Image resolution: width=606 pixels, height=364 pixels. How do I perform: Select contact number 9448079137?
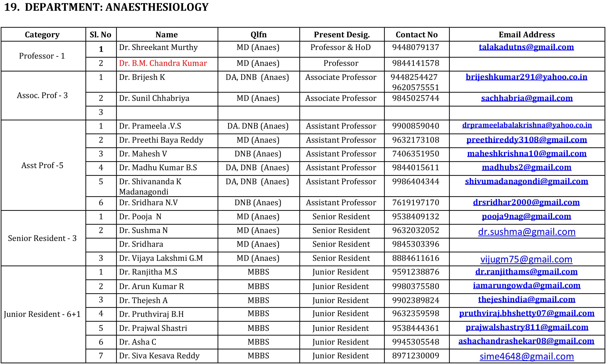coord(416,47)
